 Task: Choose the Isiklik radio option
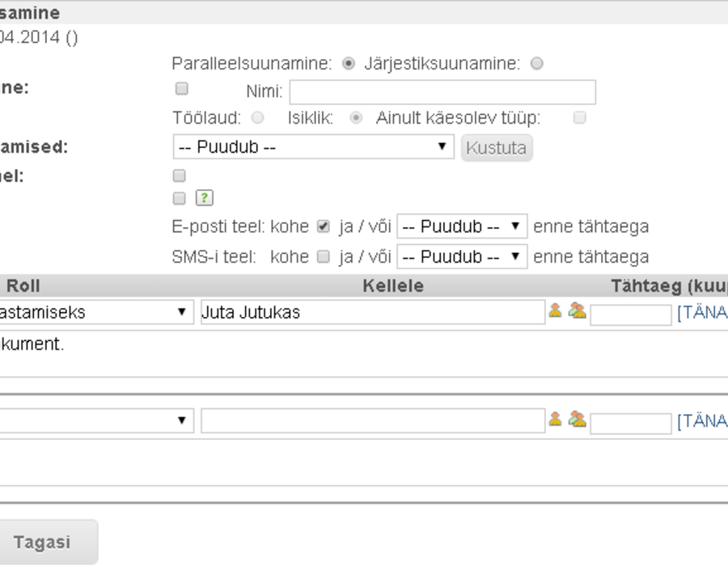[x=356, y=118]
